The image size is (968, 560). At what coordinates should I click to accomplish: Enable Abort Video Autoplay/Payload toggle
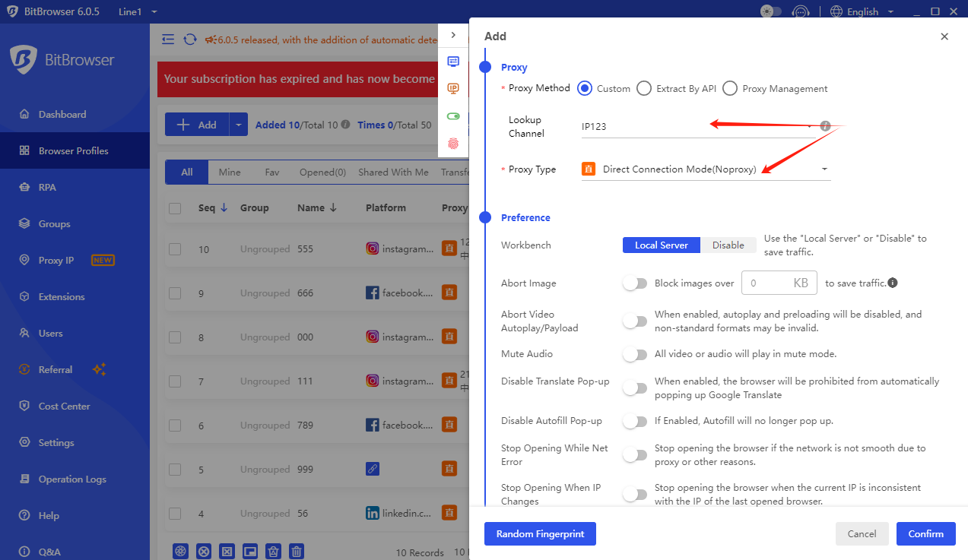(635, 321)
